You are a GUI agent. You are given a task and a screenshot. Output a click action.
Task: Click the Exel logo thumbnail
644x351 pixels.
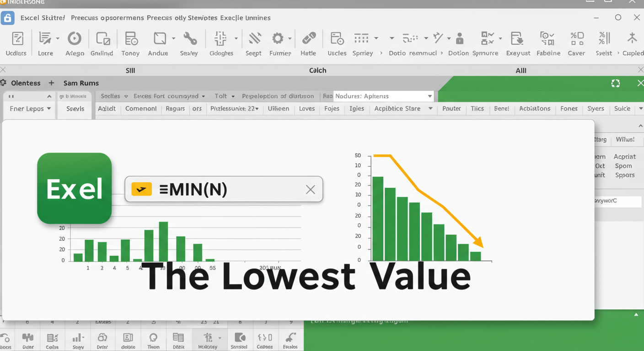click(x=75, y=188)
